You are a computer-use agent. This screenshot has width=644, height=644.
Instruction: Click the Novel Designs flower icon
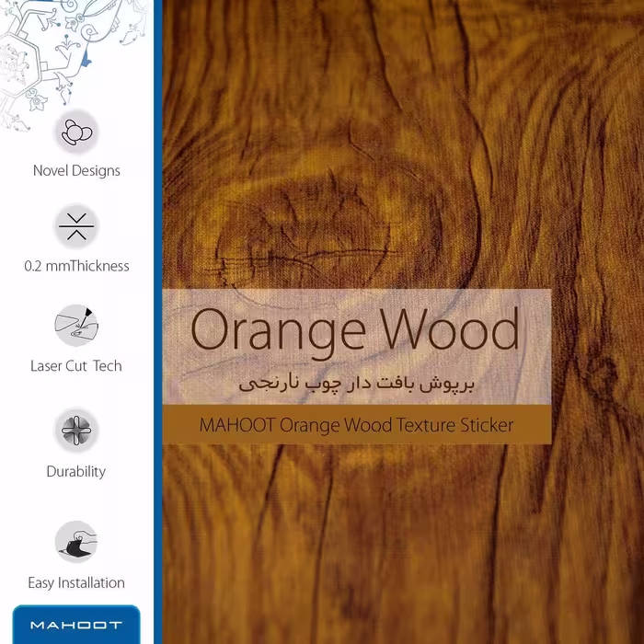coord(76,132)
